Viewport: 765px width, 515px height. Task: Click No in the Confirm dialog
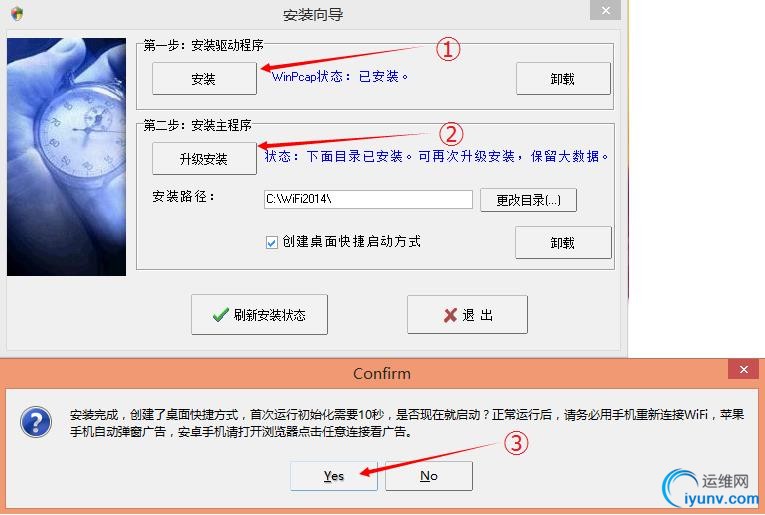point(429,476)
